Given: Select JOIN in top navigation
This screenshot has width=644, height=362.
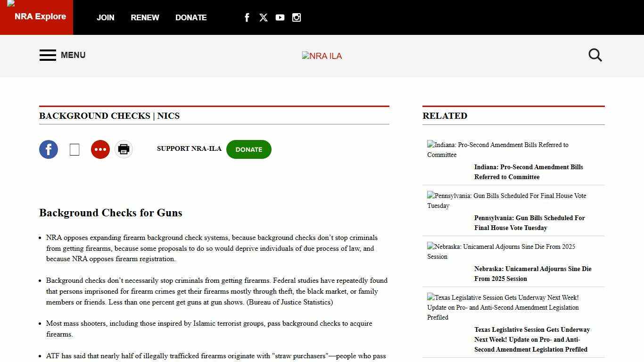Looking at the screenshot, I should coord(105,17).
